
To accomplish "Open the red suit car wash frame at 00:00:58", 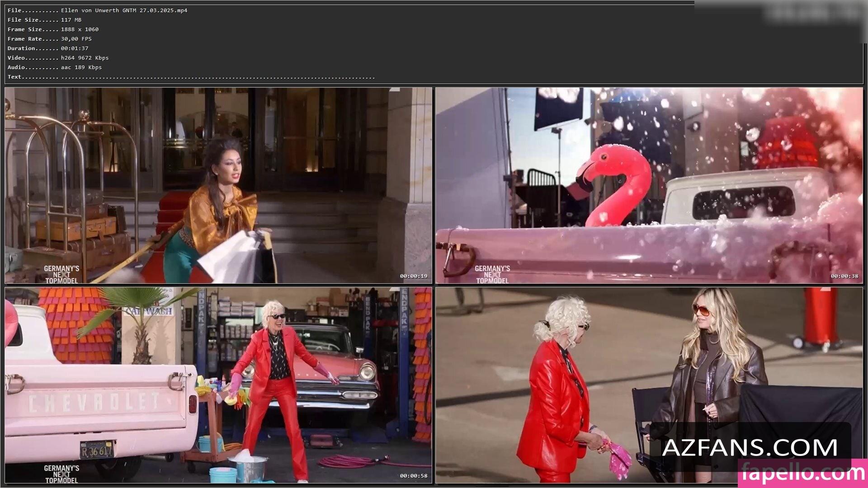I will click(218, 385).
